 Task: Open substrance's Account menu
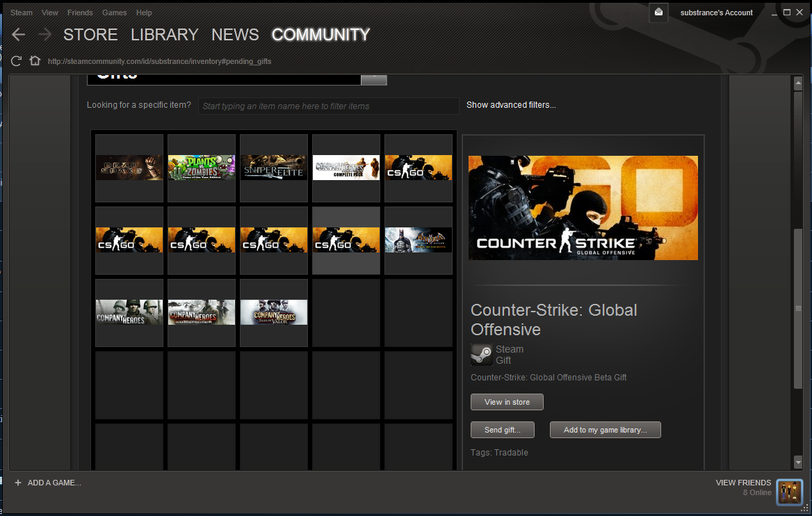(716, 13)
